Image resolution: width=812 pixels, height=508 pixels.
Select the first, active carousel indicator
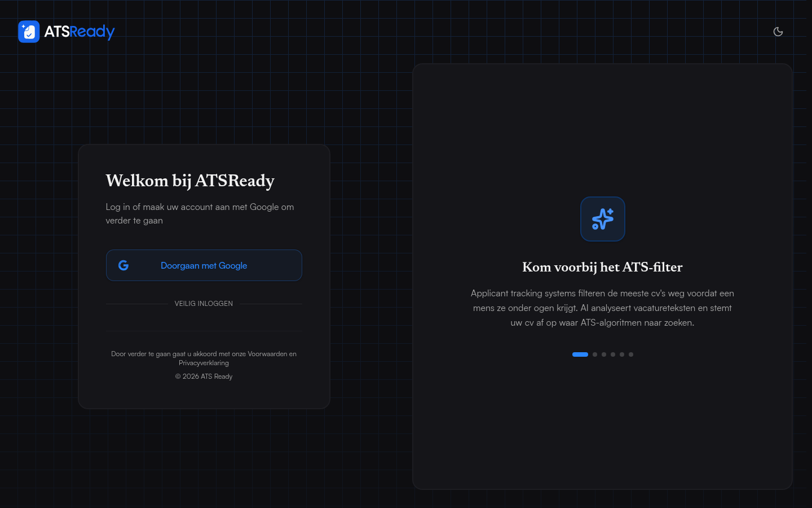(580, 354)
